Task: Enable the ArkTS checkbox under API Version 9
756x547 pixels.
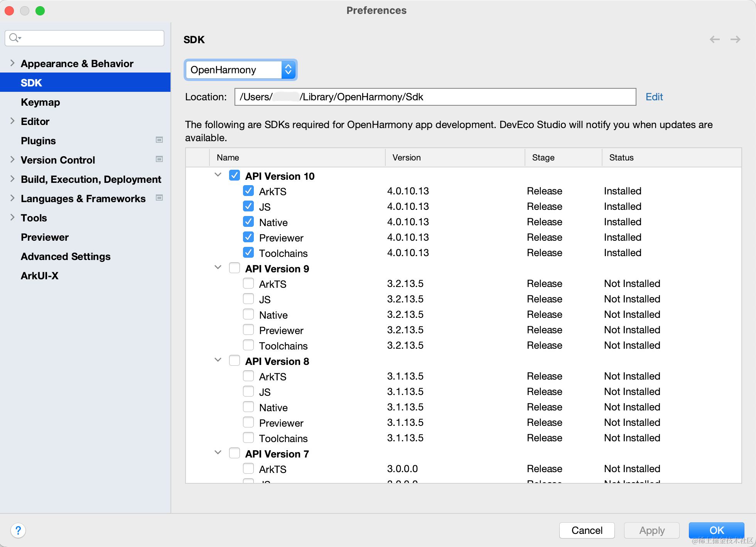Action: [x=248, y=284]
